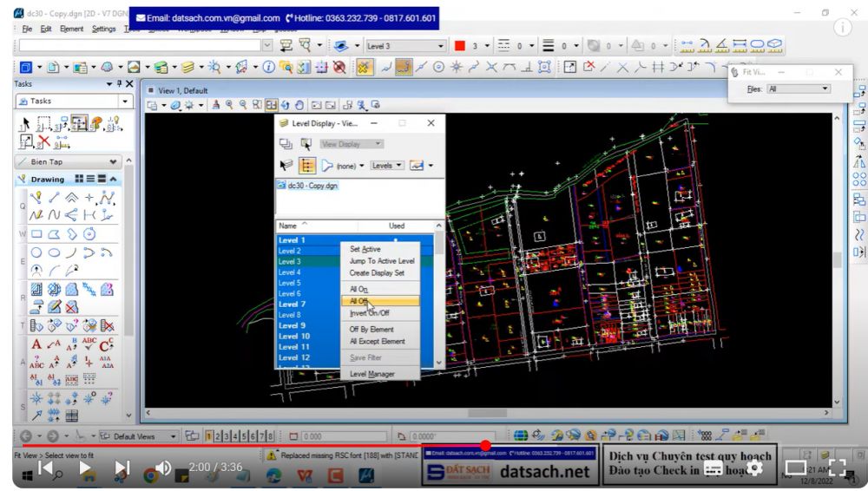This screenshot has width=868, height=491.
Task: Activate the Fit View tool
Action: coord(271,105)
